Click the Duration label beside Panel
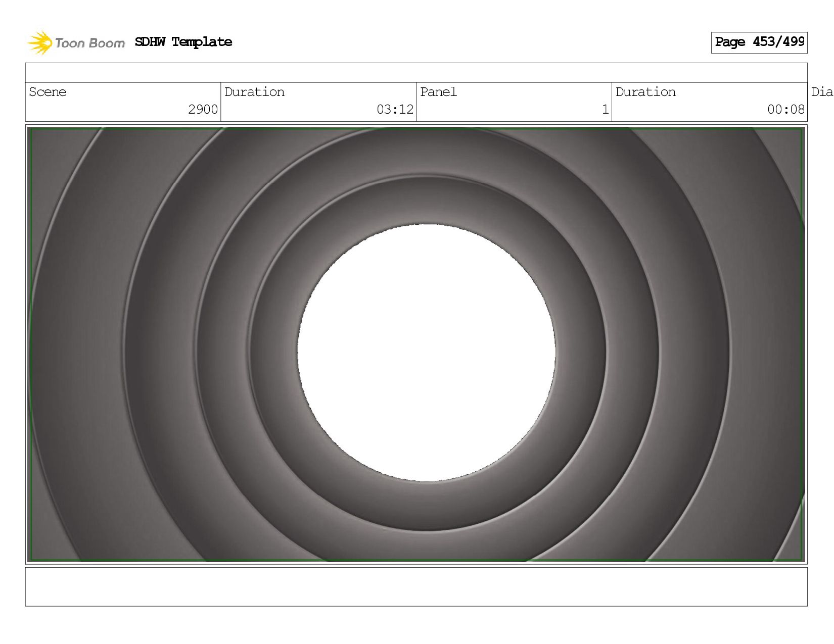Image resolution: width=834 pixels, height=644 pixels. click(645, 92)
